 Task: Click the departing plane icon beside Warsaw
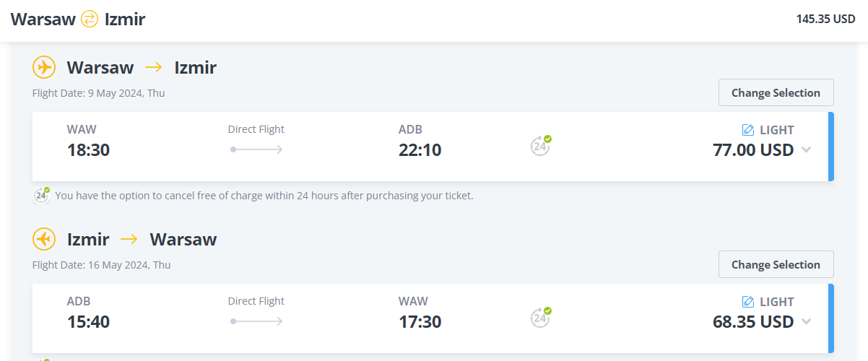44,67
